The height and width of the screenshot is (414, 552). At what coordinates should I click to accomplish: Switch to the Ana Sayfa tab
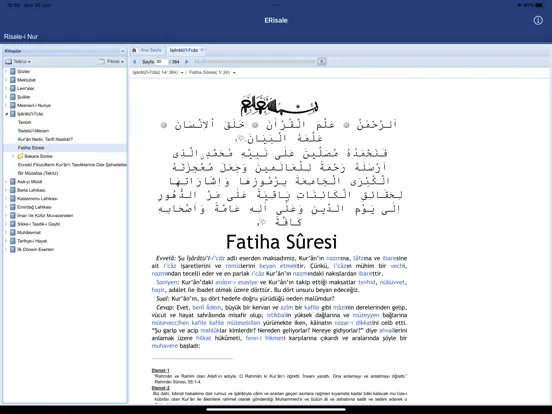[151, 50]
